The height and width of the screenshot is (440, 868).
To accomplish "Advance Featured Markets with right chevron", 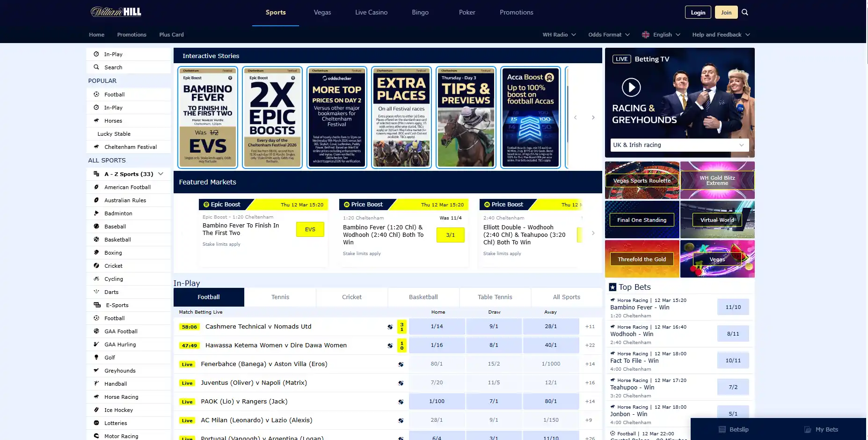I will pyautogui.click(x=593, y=233).
